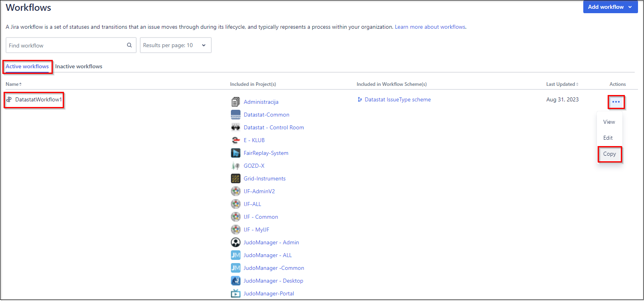
Task: Click the IJF - Common project icon
Action: [236, 217]
